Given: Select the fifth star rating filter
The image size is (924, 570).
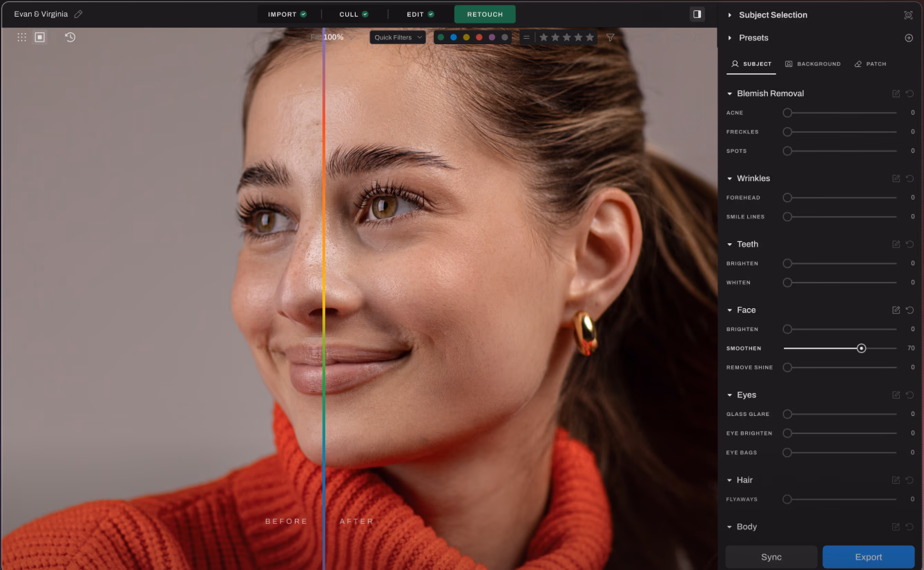Looking at the screenshot, I should tap(590, 37).
